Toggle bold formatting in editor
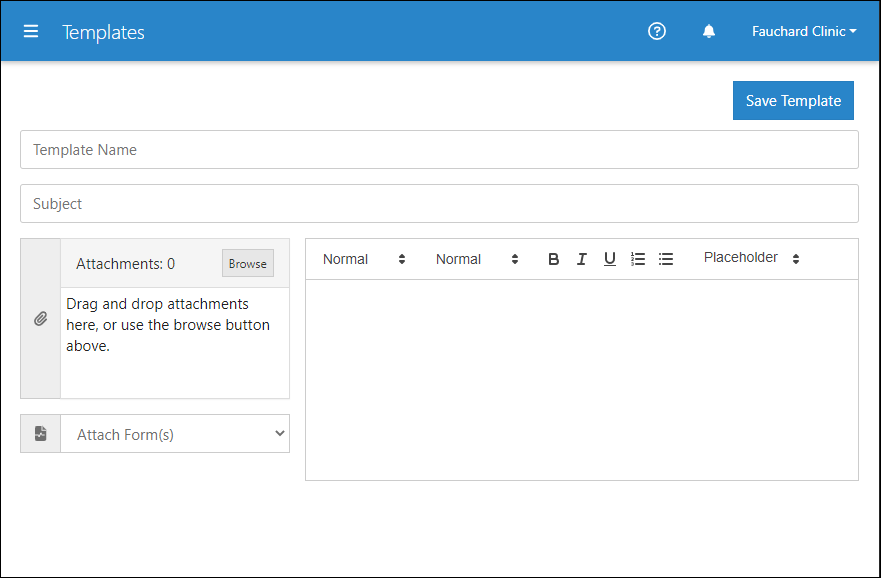 click(x=553, y=259)
